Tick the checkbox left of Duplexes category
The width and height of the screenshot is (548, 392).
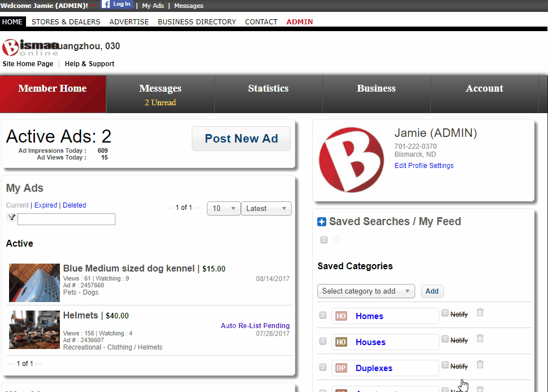(x=323, y=368)
